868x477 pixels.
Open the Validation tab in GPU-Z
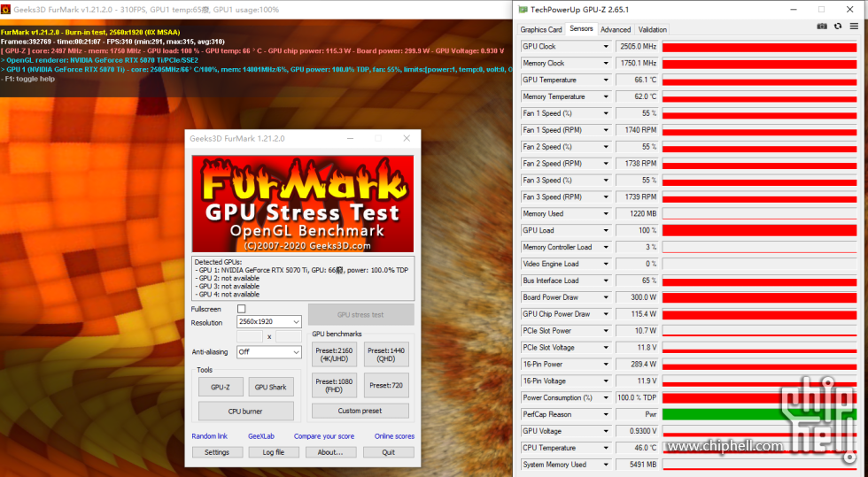point(653,29)
